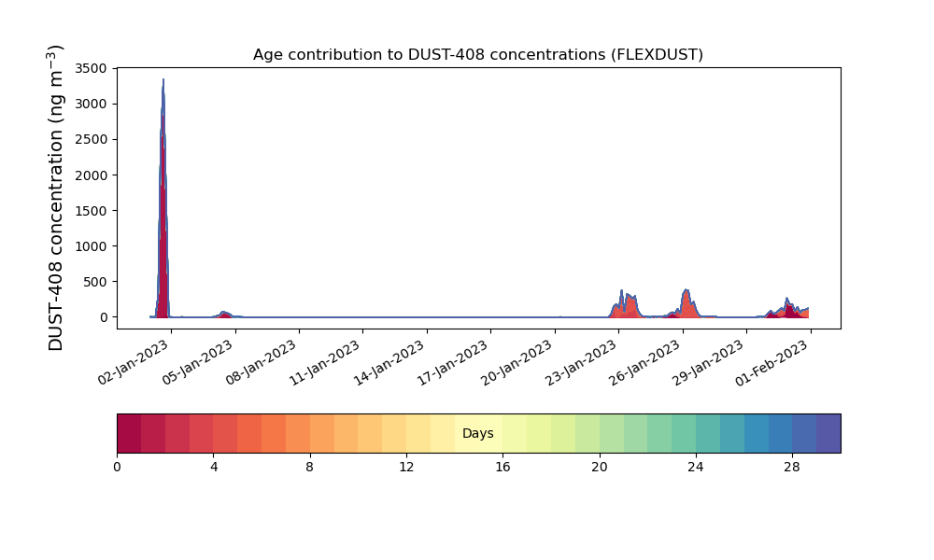Click the x-axis date label 11-Jan-2023

point(325,361)
